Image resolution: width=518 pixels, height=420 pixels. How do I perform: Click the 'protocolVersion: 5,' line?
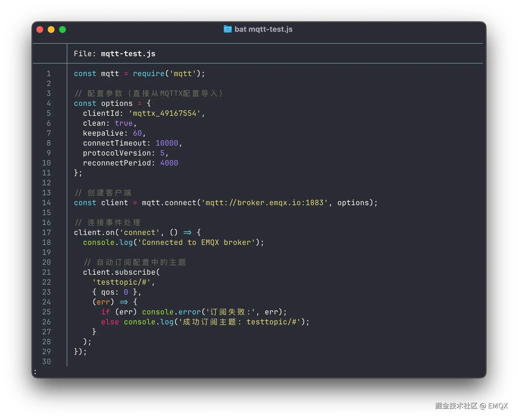126,153
